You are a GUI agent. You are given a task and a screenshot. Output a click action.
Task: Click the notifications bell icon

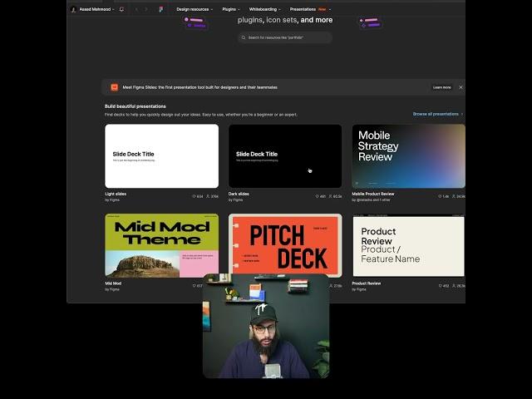(x=122, y=9)
